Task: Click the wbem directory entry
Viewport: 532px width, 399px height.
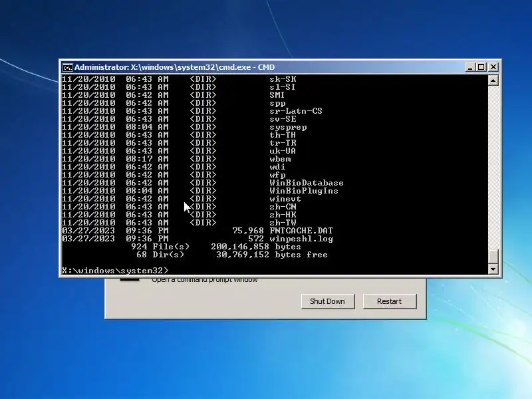Action: 280,159
